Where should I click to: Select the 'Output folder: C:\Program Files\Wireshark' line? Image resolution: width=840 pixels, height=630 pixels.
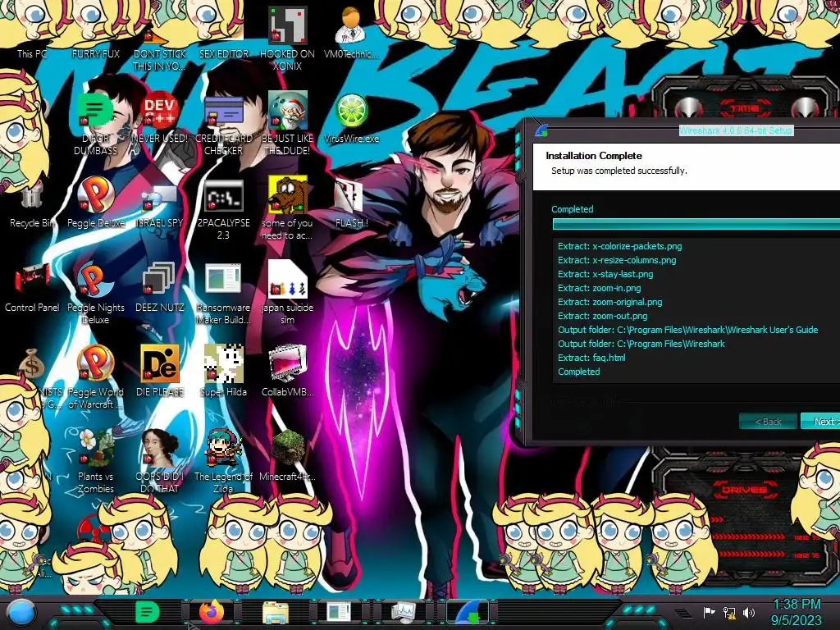641,344
